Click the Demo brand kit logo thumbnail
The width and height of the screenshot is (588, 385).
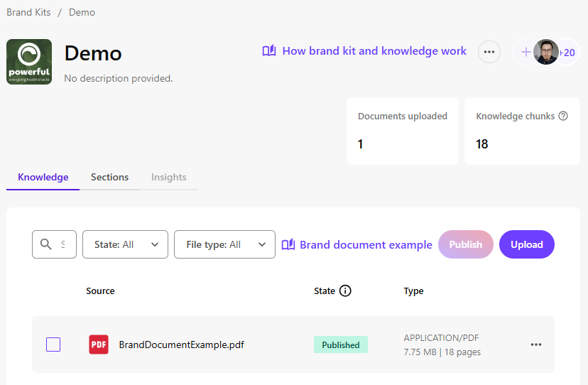(29, 62)
